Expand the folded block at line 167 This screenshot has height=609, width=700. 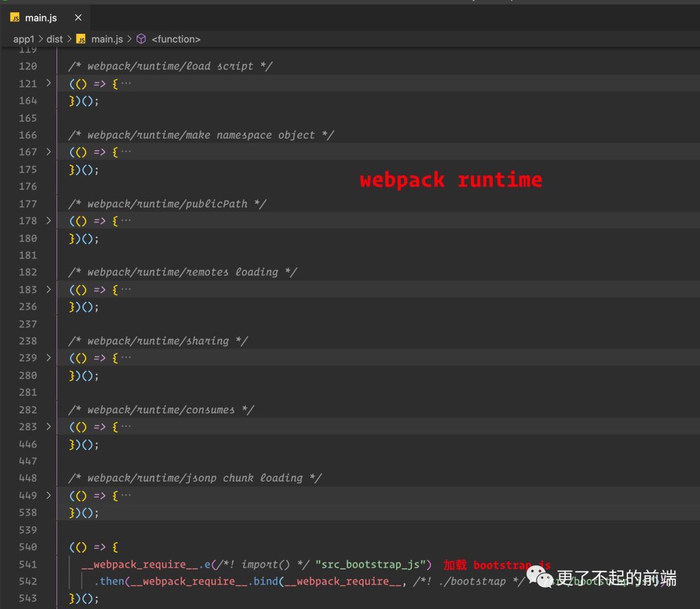(x=49, y=152)
